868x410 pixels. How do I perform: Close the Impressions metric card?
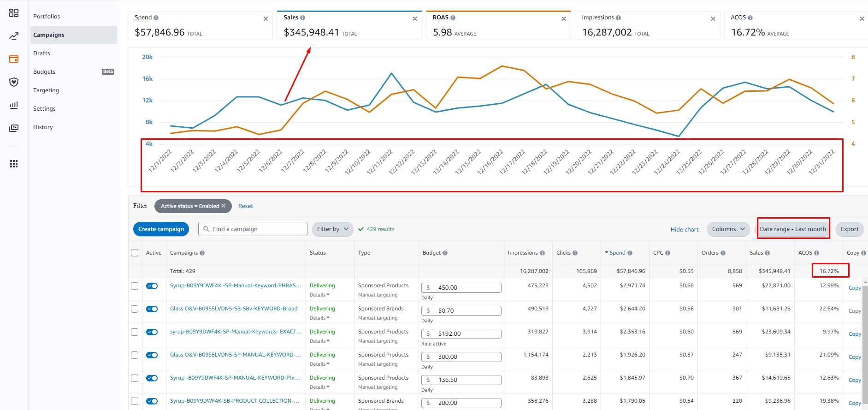713,19
